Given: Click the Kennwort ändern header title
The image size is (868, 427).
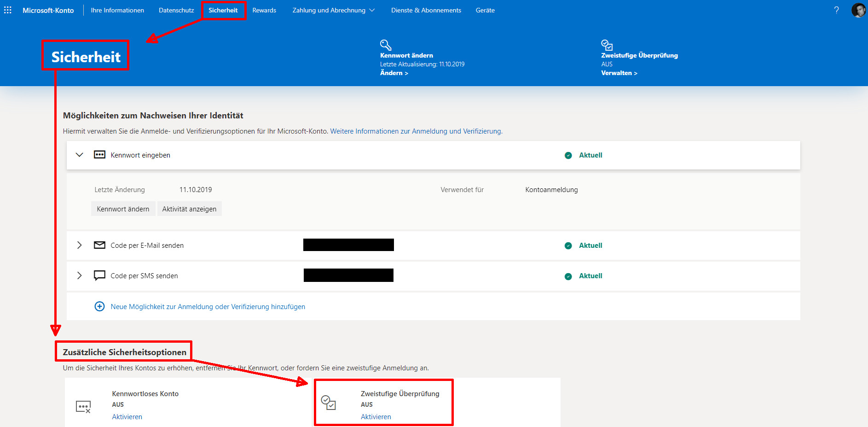Looking at the screenshot, I should [406, 55].
